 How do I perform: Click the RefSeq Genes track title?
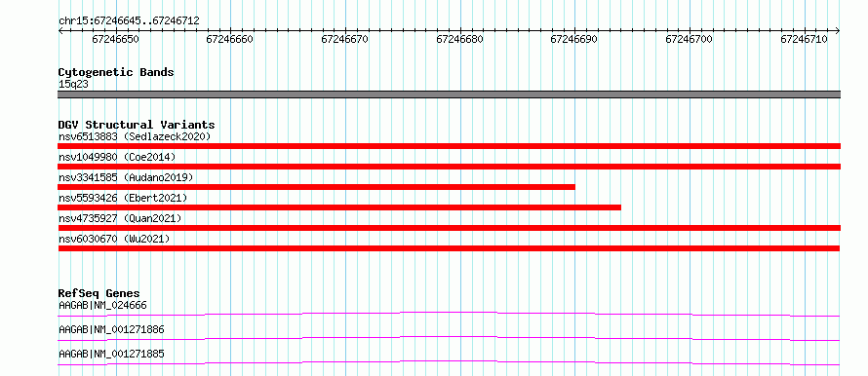(99, 293)
